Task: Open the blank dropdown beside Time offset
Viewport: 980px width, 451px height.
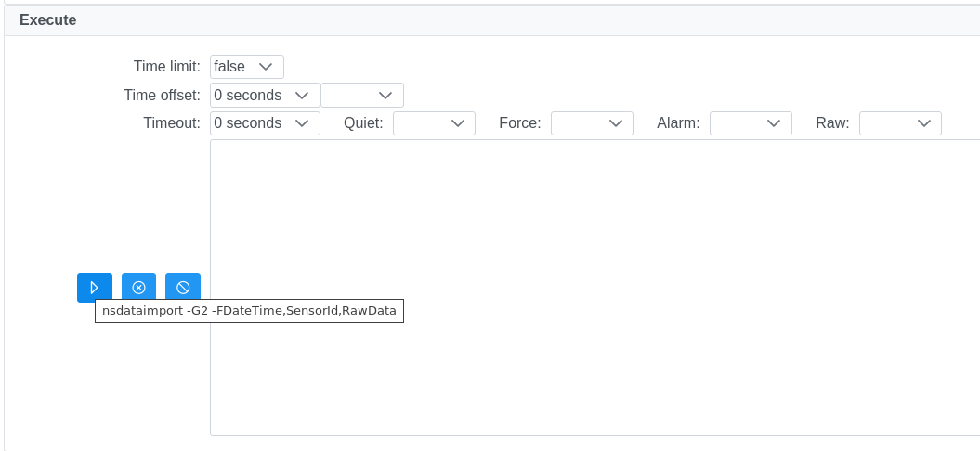Action: pos(362,95)
